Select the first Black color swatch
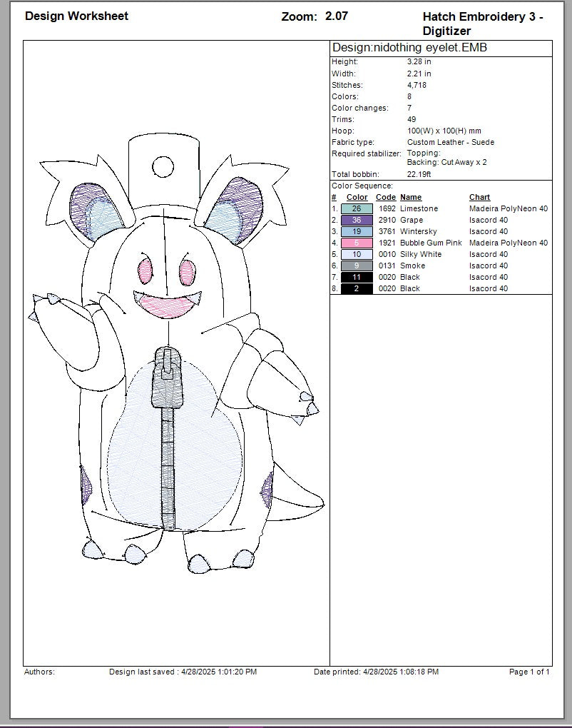Viewport: 572px width, 728px height. click(x=357, y=277)
